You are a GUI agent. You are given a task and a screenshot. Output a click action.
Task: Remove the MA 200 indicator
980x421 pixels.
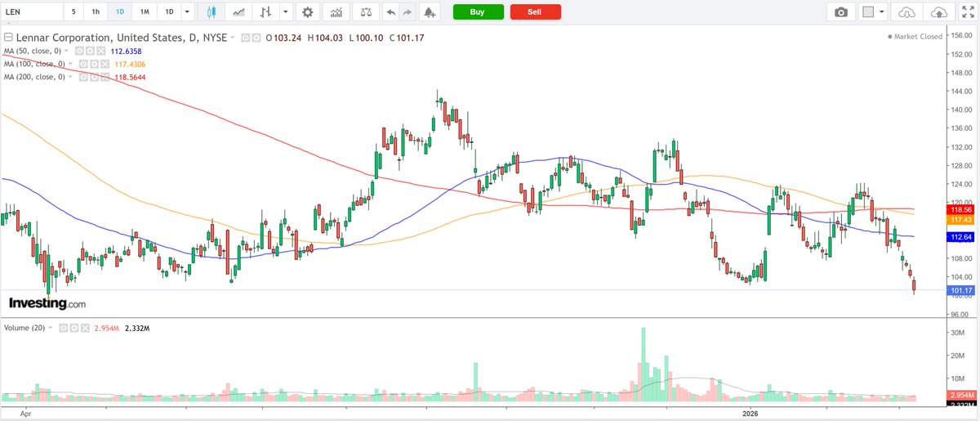click(105, 77)
